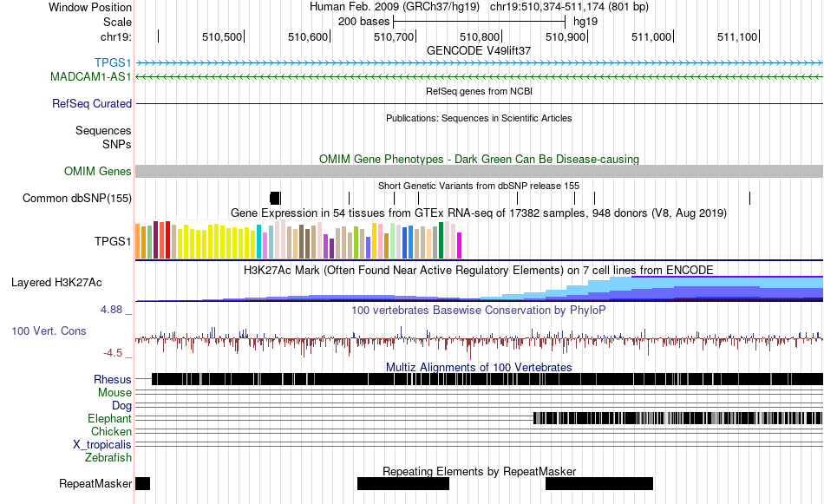Viewport: 824px width, 504px height.
Task: Open Multiz Alignments of 100 Vertebrates title
Action: (479, 367)
